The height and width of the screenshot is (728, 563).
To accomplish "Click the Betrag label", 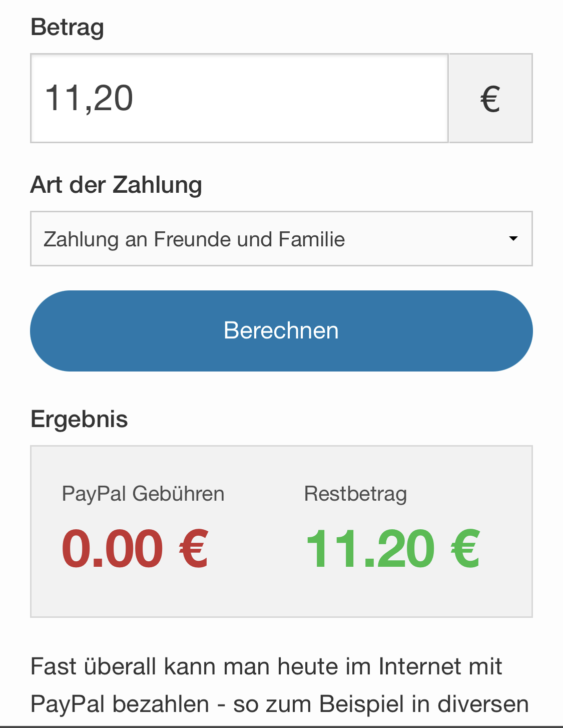I will (x=67, y=27).
